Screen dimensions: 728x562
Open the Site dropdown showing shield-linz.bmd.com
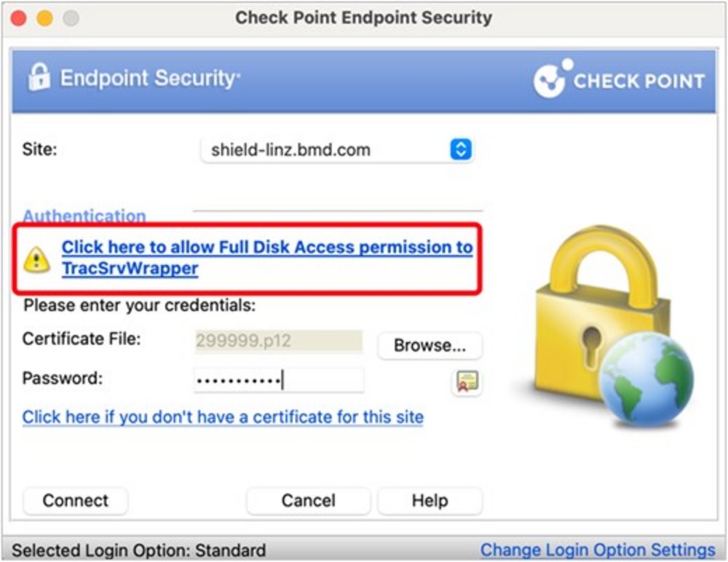(336, 150)
